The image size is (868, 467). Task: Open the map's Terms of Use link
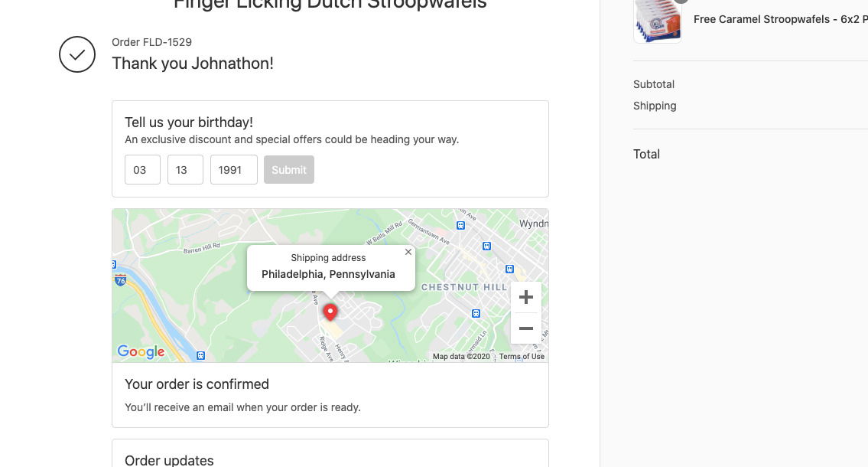[522, 357]
